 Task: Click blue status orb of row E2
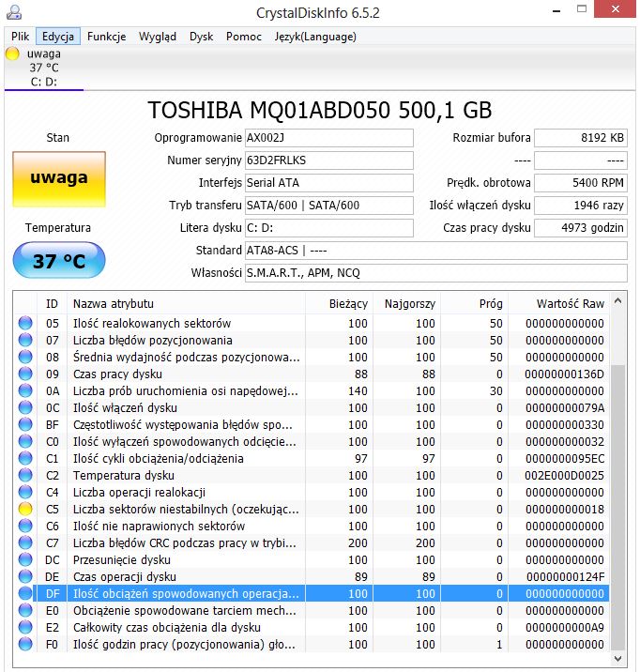click(x=25, y=628)
